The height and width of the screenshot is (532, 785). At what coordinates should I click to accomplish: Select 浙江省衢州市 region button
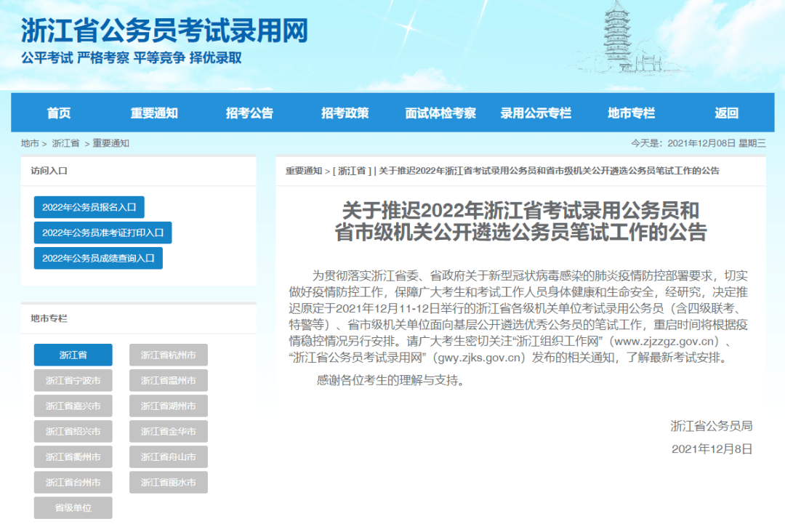coord(73,457)
